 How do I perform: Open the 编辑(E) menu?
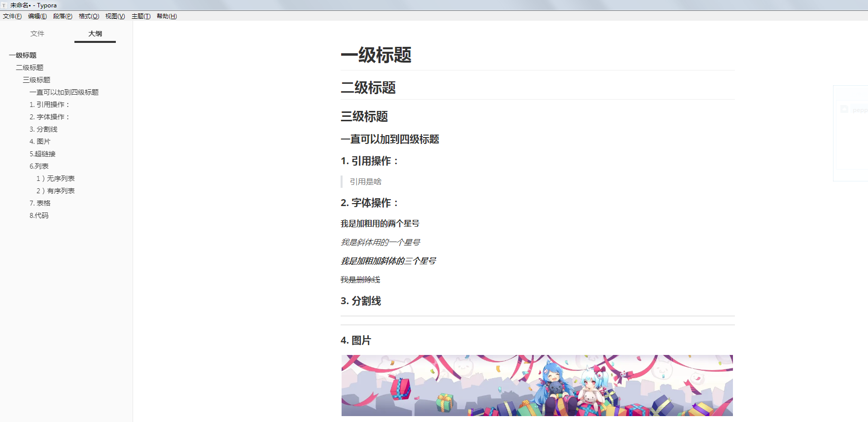pyautogui.click(x=37, y=16)
